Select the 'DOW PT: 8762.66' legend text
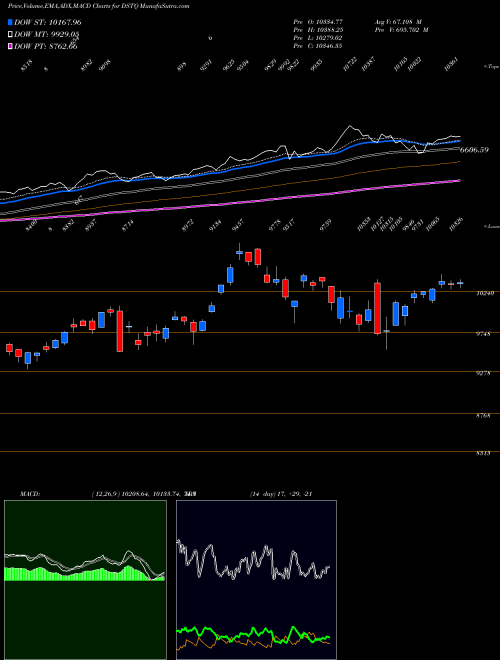This screenshot has height=660, width=500. 45,46
